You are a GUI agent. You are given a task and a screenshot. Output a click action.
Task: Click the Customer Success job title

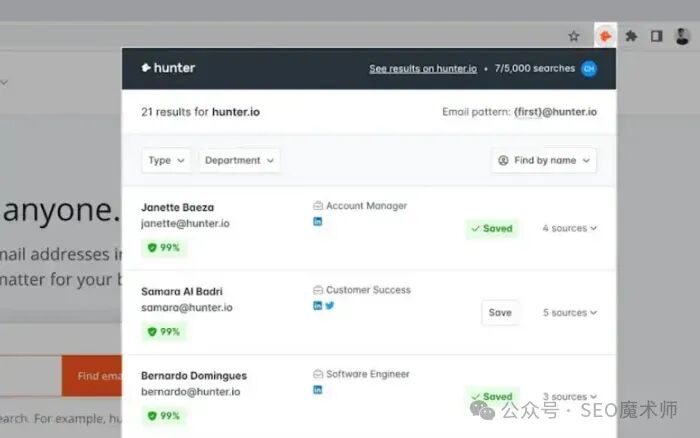pyautogui.click(x=368, y=290)
